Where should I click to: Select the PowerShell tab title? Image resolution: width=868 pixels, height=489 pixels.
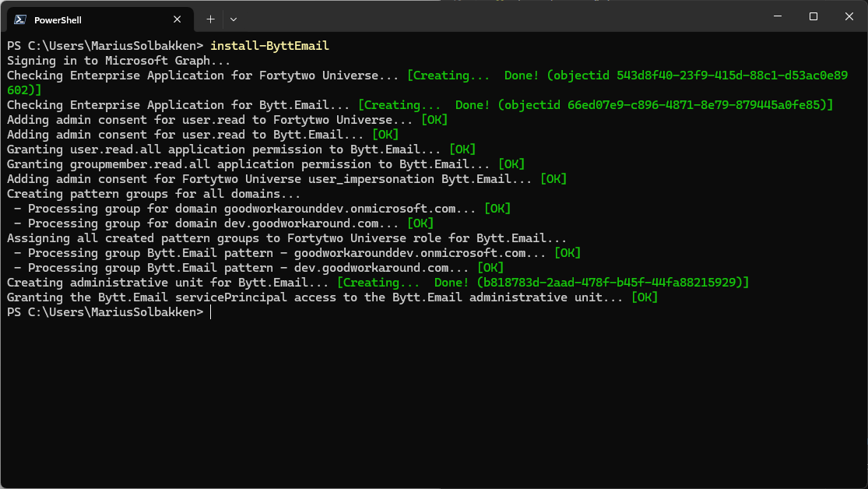tap(58, 19)
